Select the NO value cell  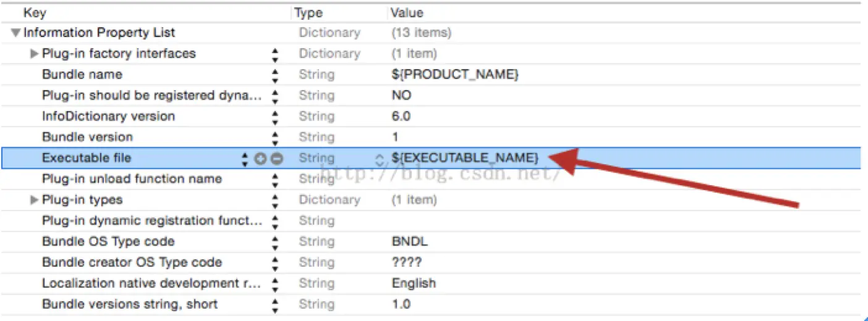point(401,96)
